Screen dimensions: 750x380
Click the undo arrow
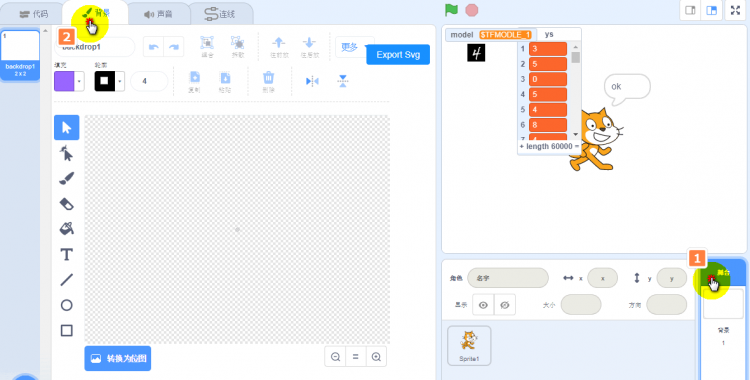(154, 47)
